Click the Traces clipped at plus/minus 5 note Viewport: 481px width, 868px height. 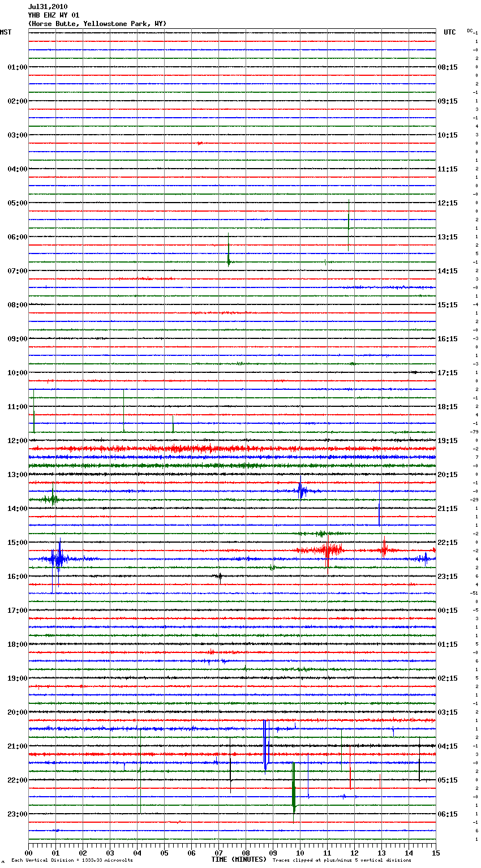[342, 860]
